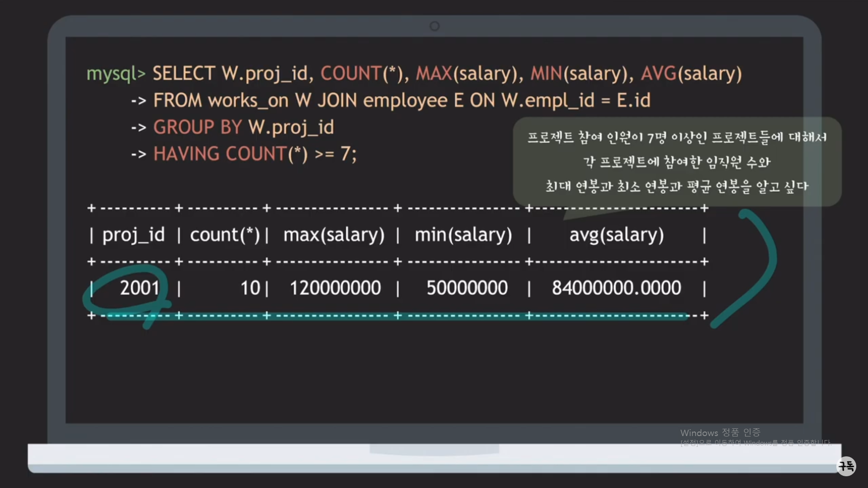Select the COUNT(*) keyword in SELECT line
The image size is (868, 488).
coord(361,74)
